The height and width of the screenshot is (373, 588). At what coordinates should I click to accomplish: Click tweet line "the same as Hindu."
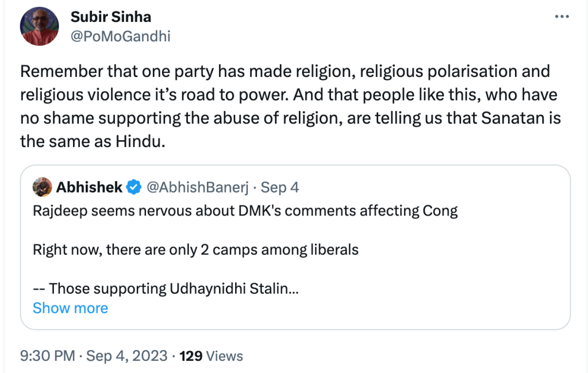pos(92,141)
